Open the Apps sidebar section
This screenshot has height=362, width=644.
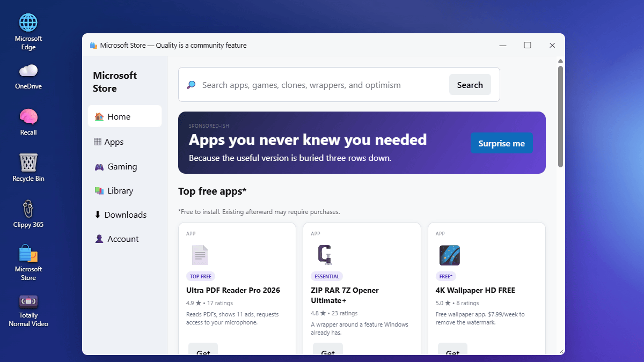125,142
